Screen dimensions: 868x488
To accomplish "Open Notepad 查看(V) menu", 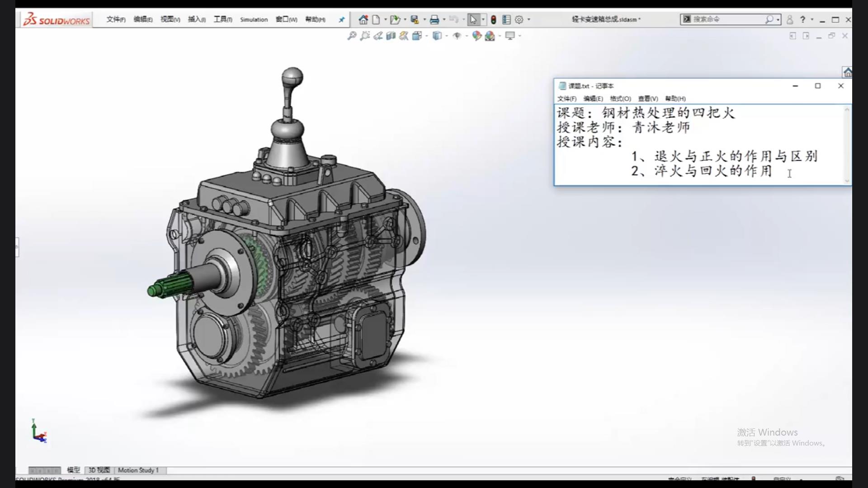I will (648, 99).
